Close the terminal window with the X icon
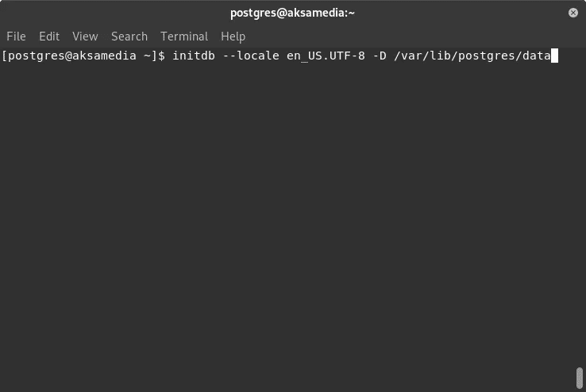The height and width of the screenshot is (392, 586). [573, 13]
